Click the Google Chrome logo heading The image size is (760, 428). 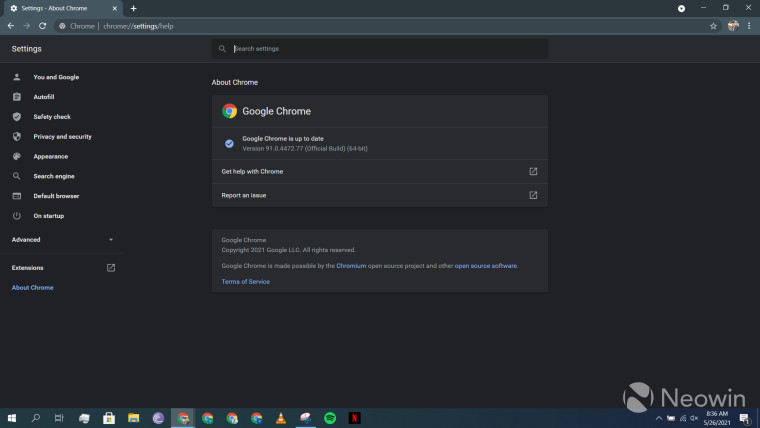[267, 111]
